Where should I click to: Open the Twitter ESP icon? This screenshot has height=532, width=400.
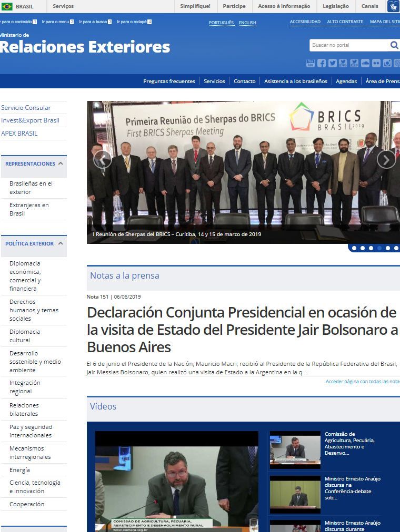tap(354, 63)
